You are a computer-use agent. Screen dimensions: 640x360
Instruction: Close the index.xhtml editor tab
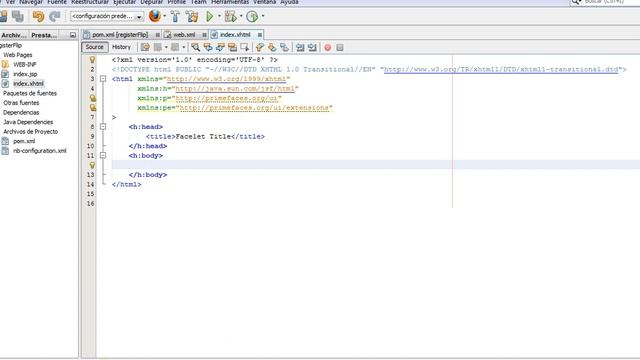(260, 35)
